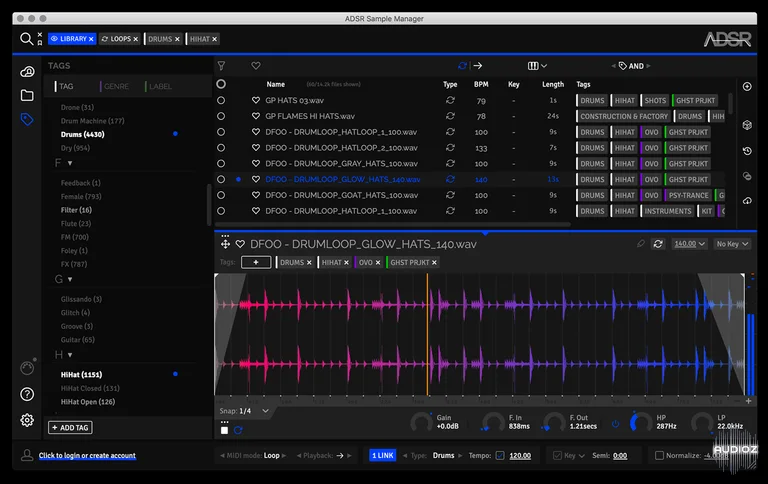This screenshot has width=768, height=484.
Task: Click the add circle-plus icon on right edge
Action: click(x=747, y=87)
